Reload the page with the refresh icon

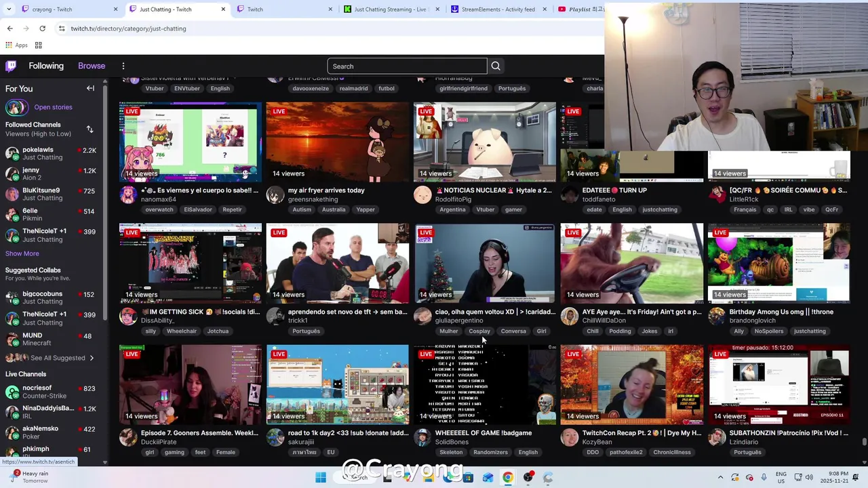point(42,28)
